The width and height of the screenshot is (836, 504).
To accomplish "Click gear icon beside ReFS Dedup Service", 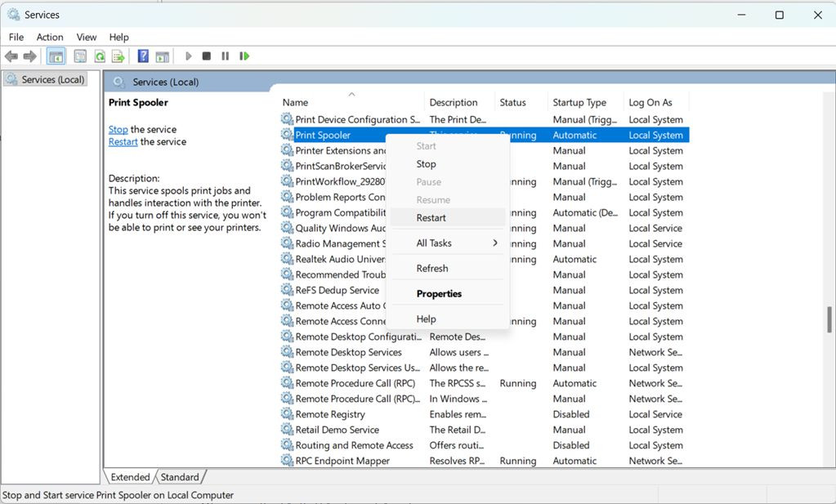I will 288,290.
